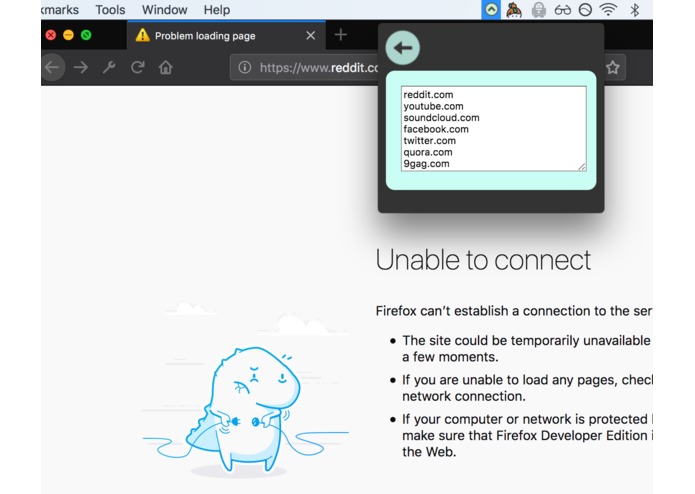
Task: Click the orange character extension icon
Action: coord(514,10)
